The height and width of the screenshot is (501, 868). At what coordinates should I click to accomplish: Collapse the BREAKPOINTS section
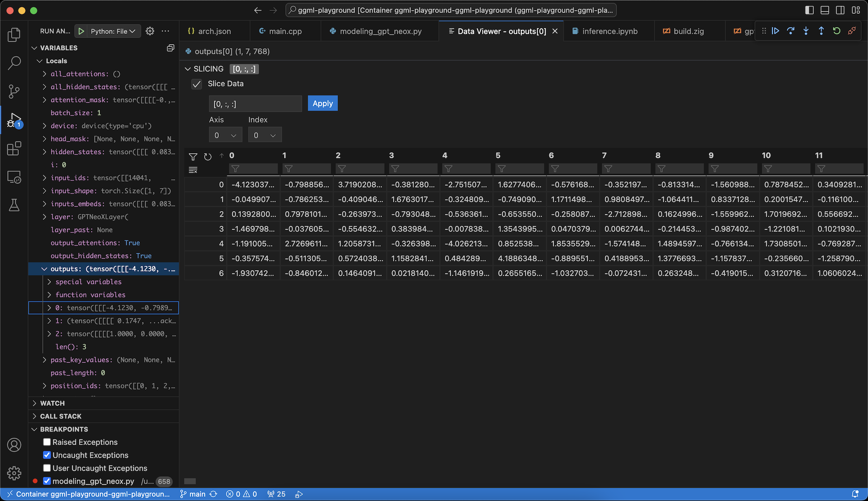(34, 429)
